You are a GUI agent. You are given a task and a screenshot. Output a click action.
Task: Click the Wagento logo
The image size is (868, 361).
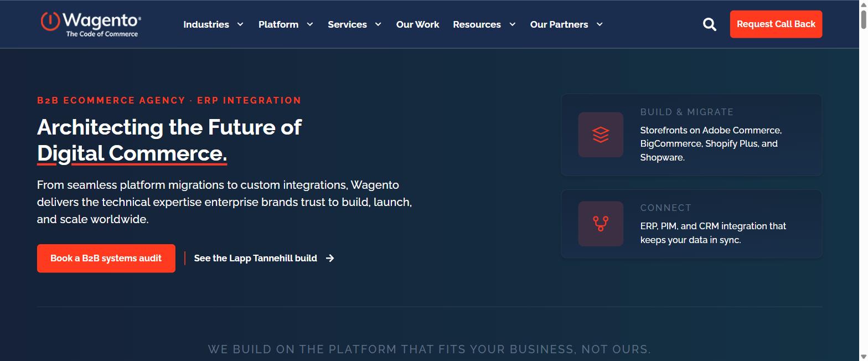[91, 24]
